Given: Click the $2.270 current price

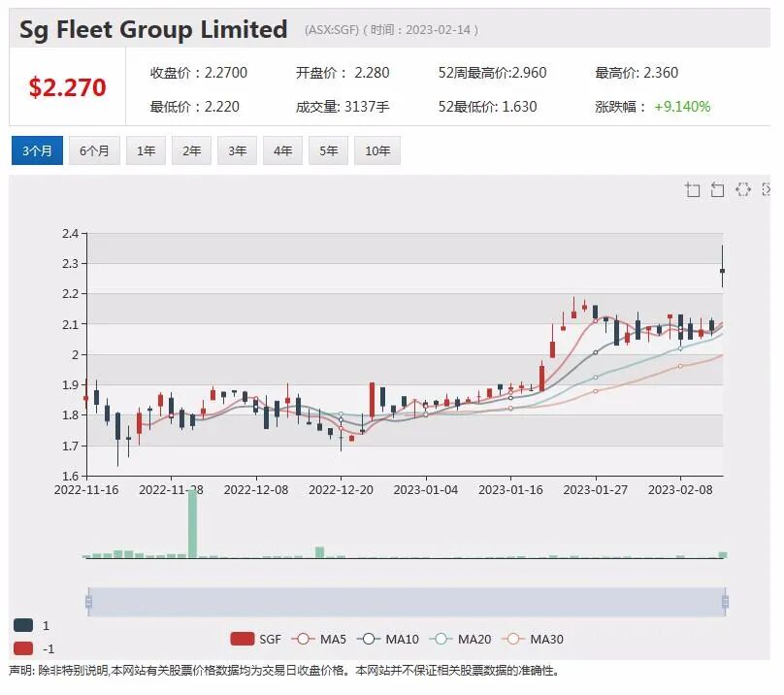Looking at the screenshot, I should pyautogui.click(x=68, y=87).
